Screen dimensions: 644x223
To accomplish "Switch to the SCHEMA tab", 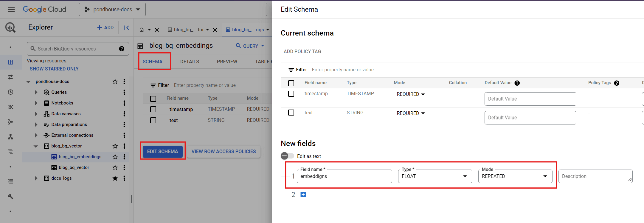I will (x=153, y=61).
